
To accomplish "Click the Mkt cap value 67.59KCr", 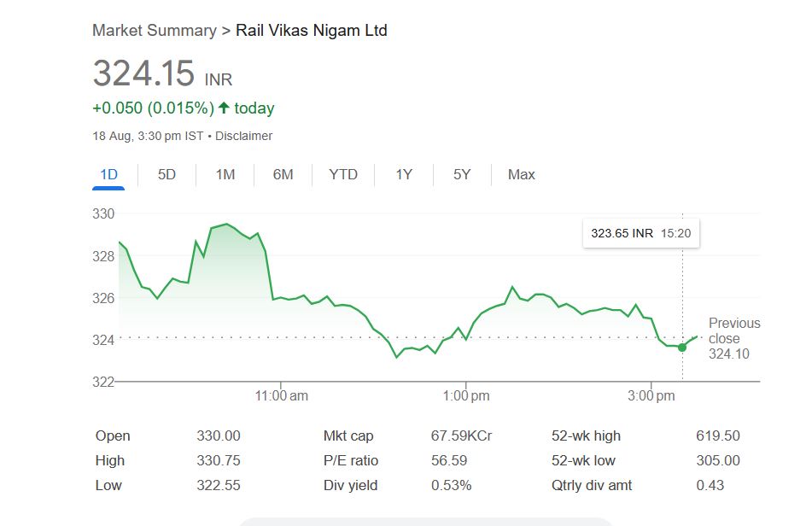I will (461, 435).
